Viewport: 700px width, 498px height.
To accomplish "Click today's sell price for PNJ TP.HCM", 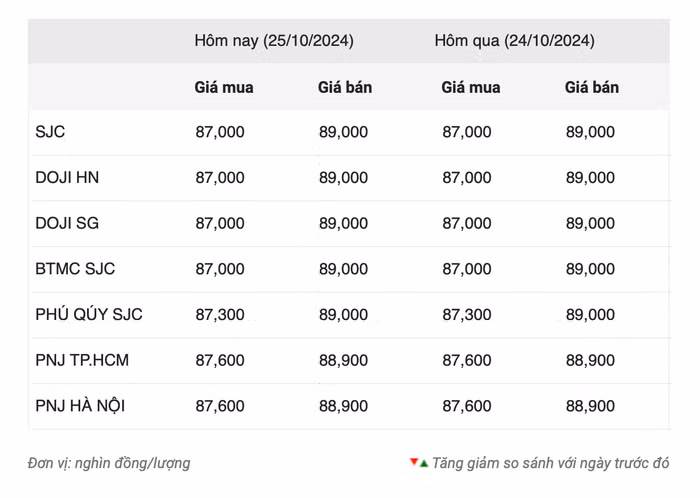I will point(343,360).
